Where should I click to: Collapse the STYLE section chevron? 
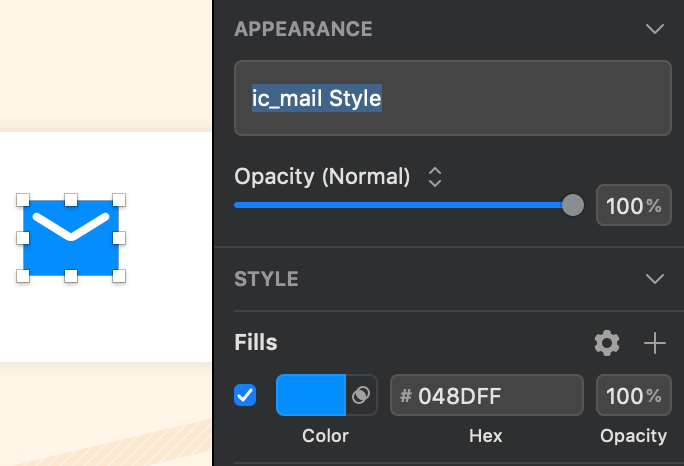(655, 278)
